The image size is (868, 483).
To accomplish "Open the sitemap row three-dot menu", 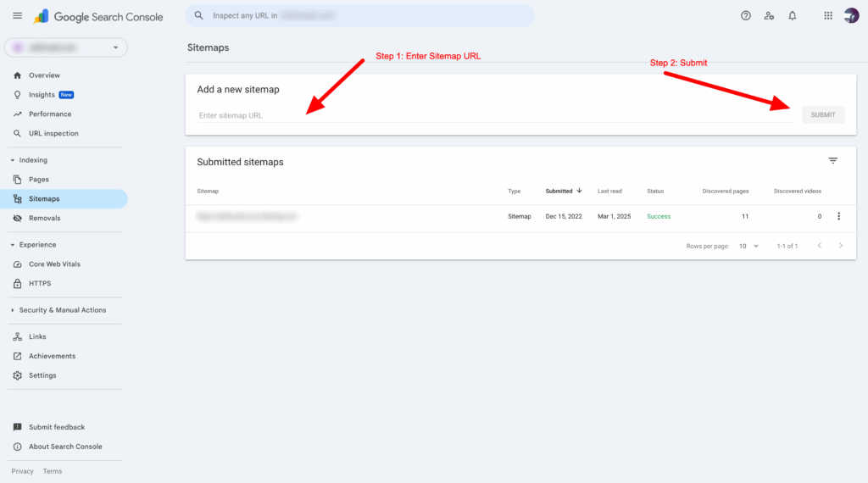I will tap(838, 216).
